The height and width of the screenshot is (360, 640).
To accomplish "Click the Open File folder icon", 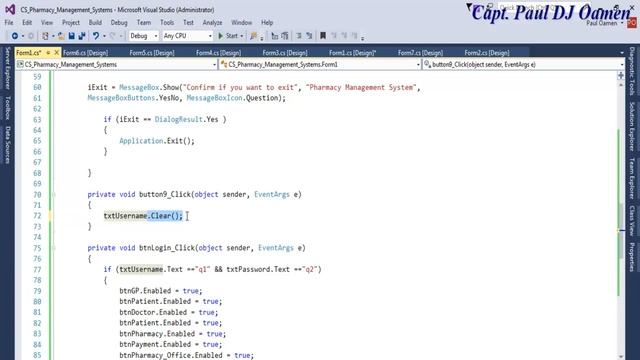I will point(61,36).
